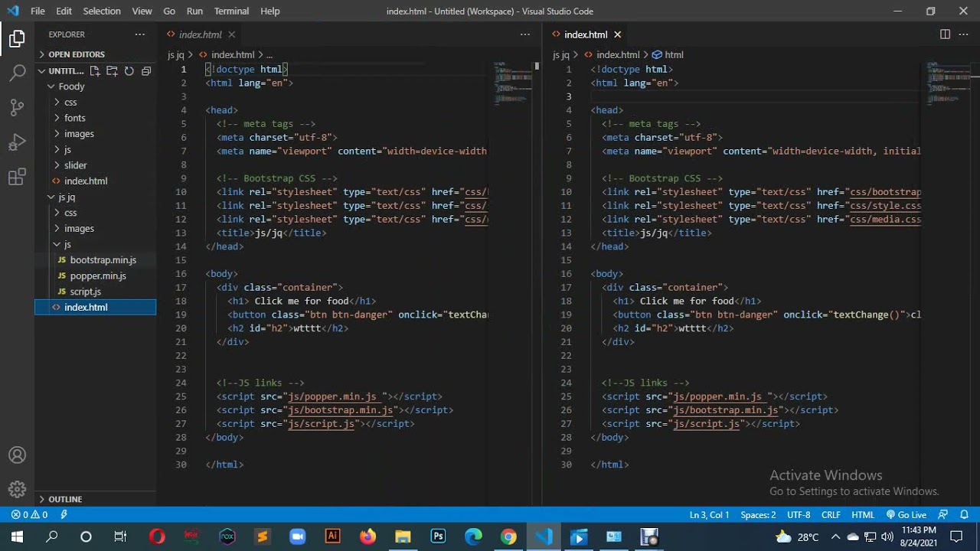
Task: Open the Accounts menu in the activity bar
Action: [17, 455]
